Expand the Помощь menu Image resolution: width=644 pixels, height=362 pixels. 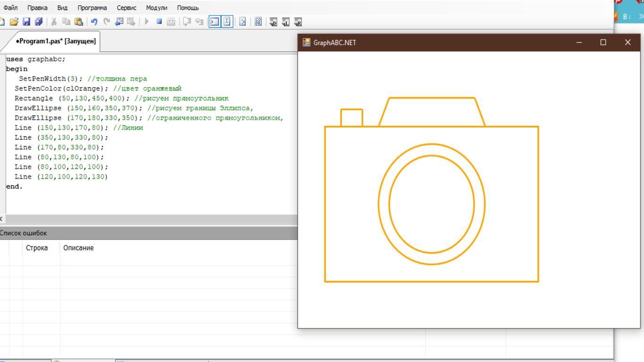pos(188,8)
